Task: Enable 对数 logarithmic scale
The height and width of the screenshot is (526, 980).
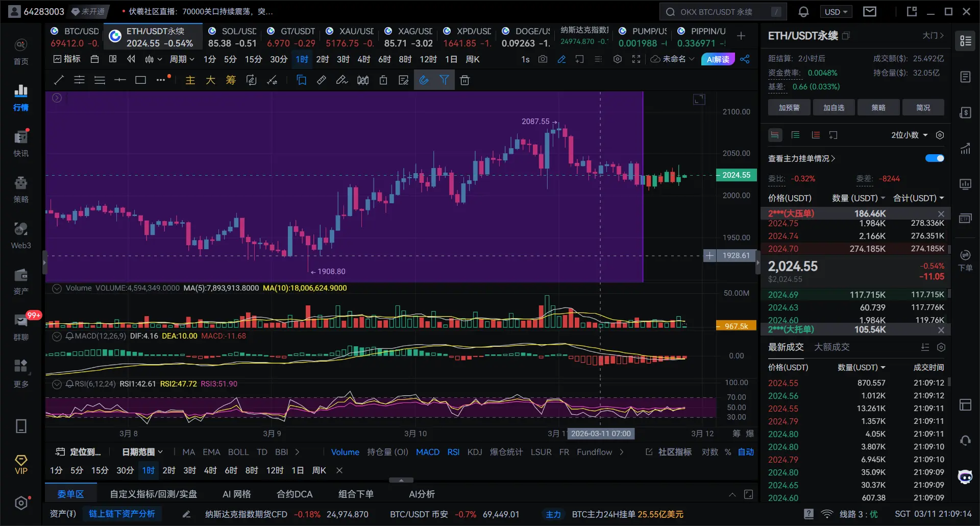Action: coord(710,452)
